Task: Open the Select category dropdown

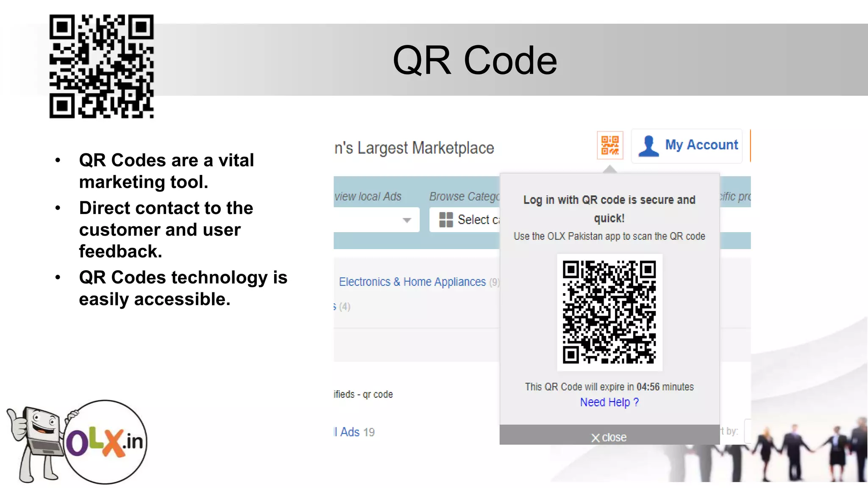Action: 465,219
